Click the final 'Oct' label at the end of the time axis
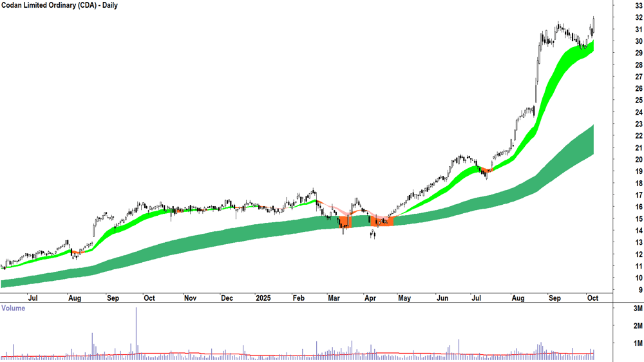This screenshot has height=362, width=644. (592, 298)
